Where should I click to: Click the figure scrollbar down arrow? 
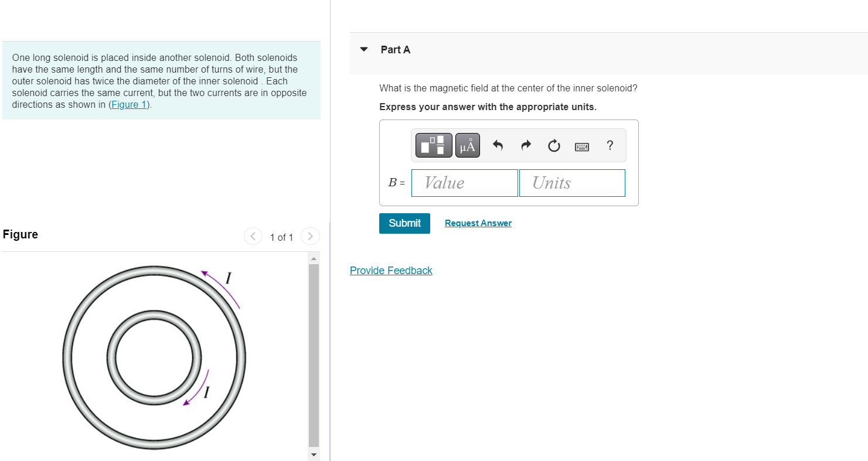[314, 455]
